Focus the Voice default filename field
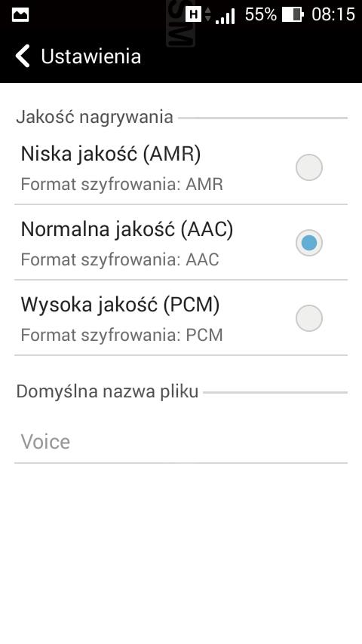 pyautogui.click(x=181, y=442)
